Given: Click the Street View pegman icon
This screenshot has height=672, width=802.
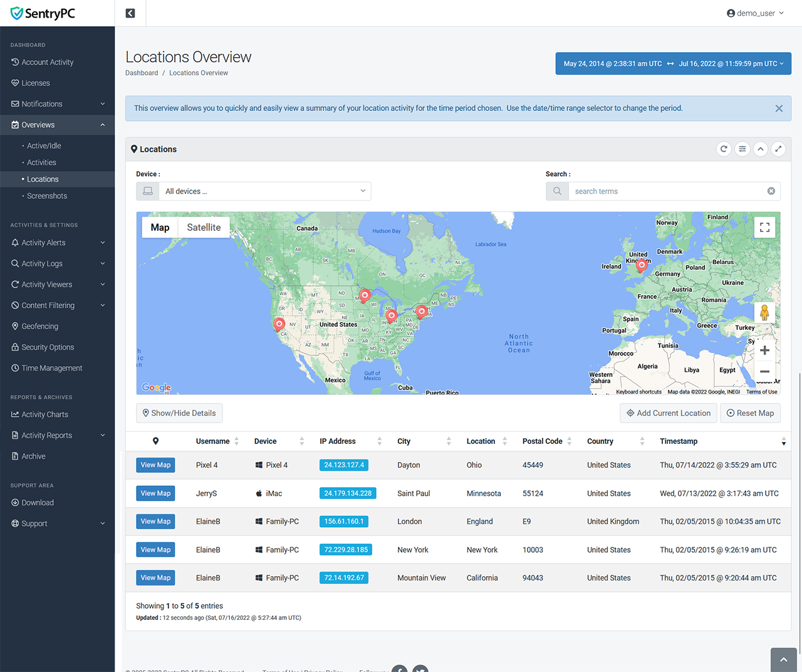Looking at the screenshot, I should (764, 312).
